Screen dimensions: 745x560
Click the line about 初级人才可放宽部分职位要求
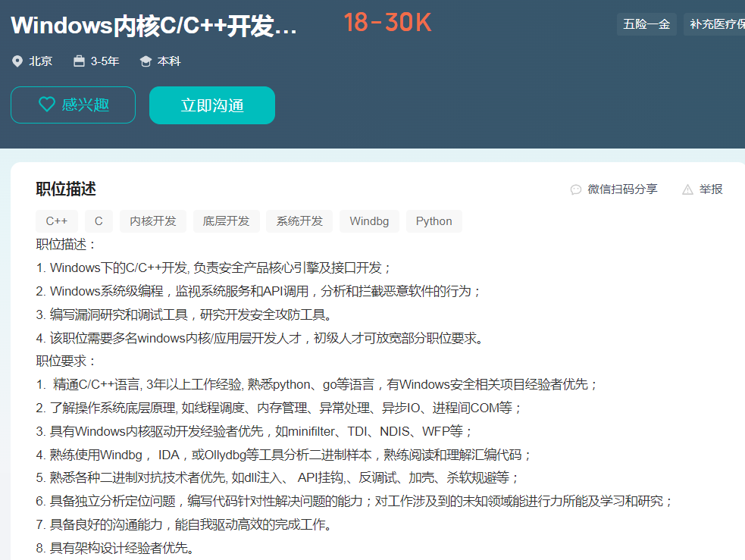260,338
